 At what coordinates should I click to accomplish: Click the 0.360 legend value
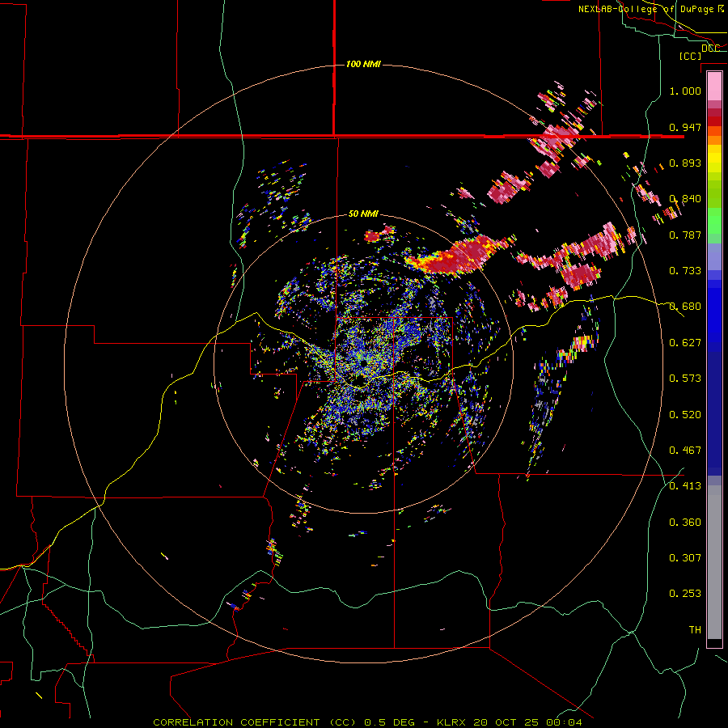(685, 523)
